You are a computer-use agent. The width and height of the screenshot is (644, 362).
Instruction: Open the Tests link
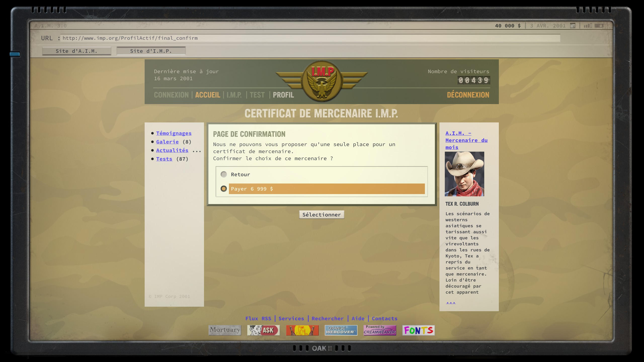164,159
